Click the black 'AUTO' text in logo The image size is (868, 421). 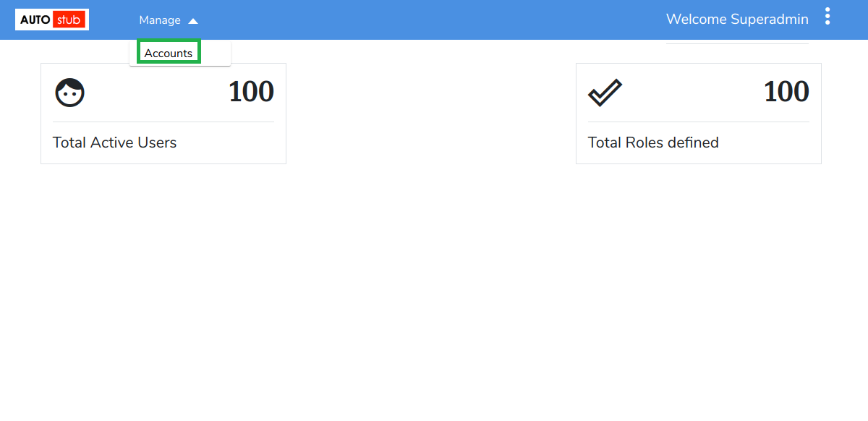pyautogui.click(x=35, y=20)
